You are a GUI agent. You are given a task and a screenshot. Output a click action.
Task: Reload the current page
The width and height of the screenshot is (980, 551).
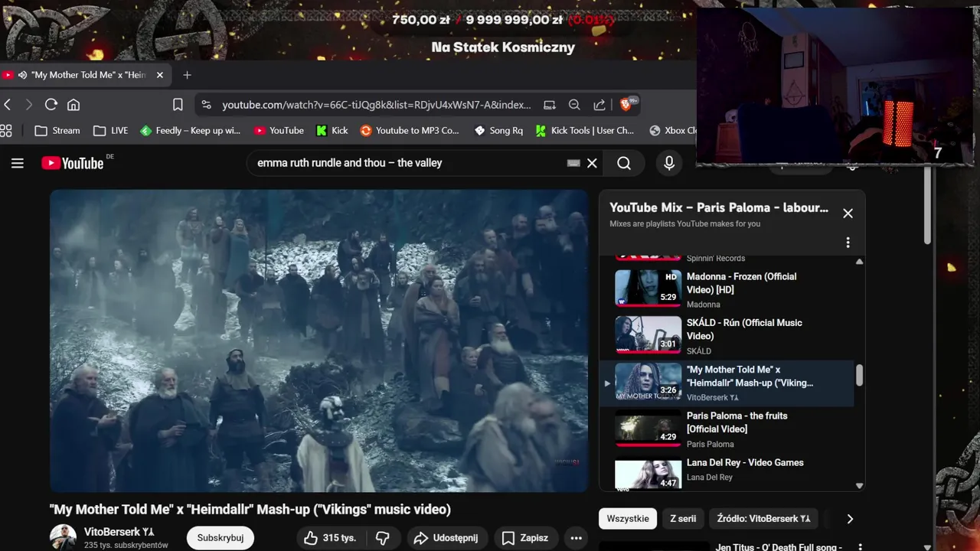tap(51, 105)
